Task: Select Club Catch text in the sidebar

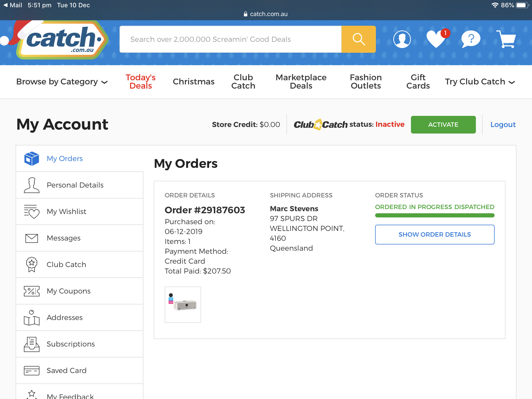Action: [x=66, y=264]
